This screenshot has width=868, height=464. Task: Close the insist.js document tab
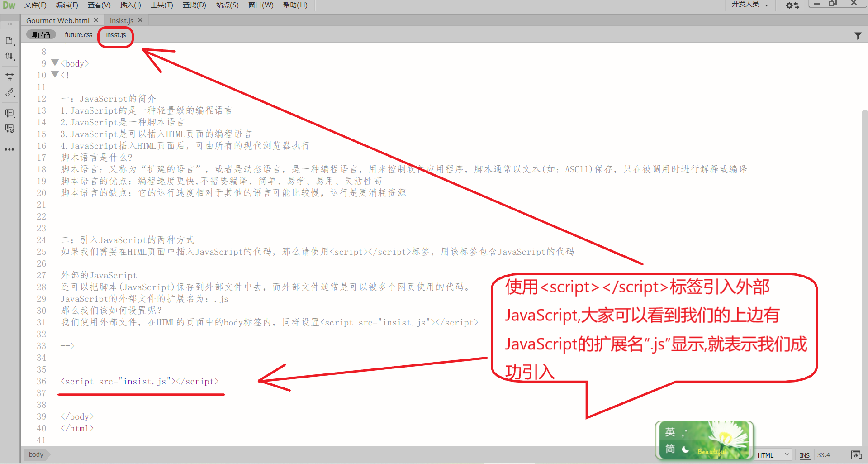[x=140, y=20]
